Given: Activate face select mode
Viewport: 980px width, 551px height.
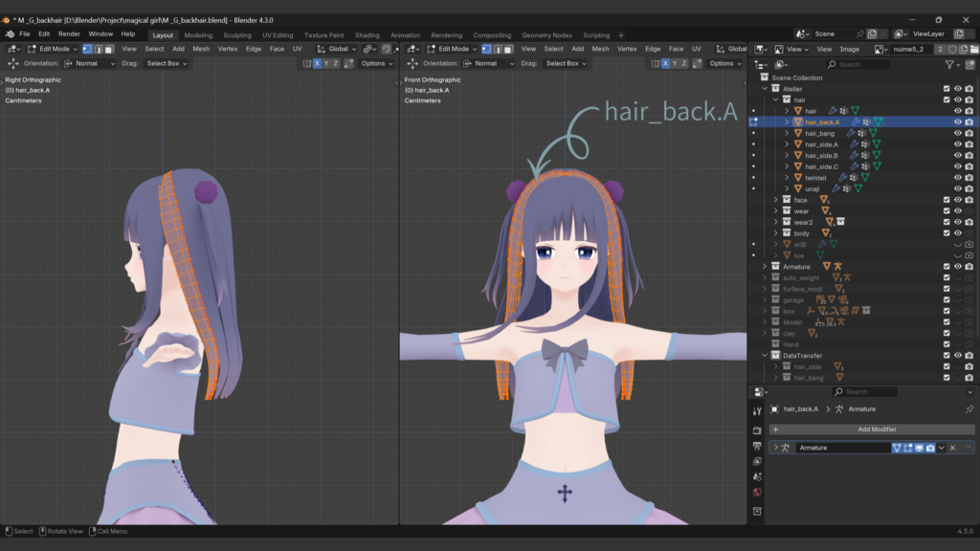Looking at the screenshot, I should coord(109,49).
